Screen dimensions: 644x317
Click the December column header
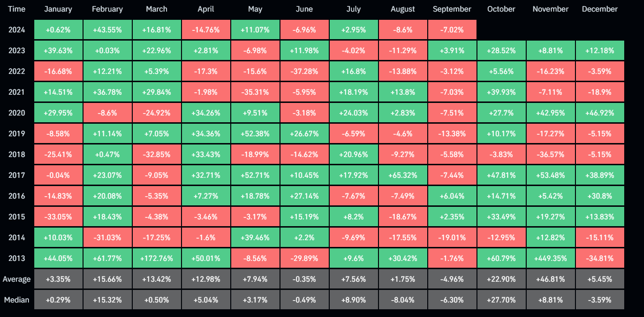(600, 9)
